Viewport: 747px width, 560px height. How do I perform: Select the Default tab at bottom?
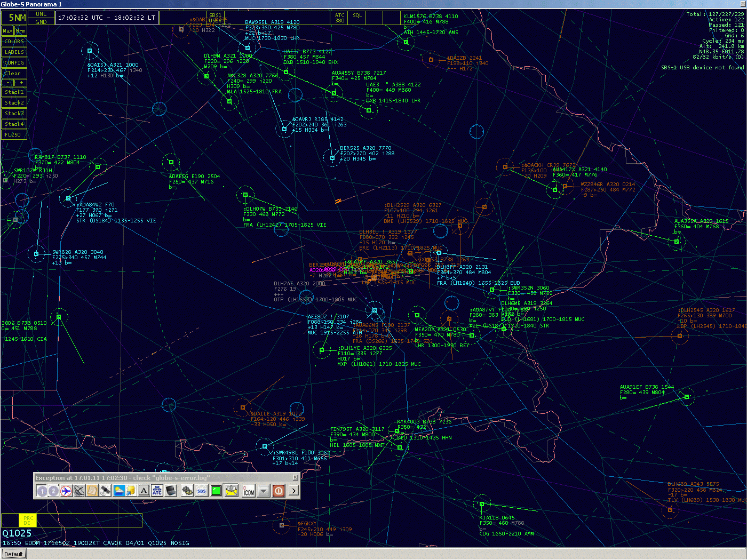[x=13, y=554]
